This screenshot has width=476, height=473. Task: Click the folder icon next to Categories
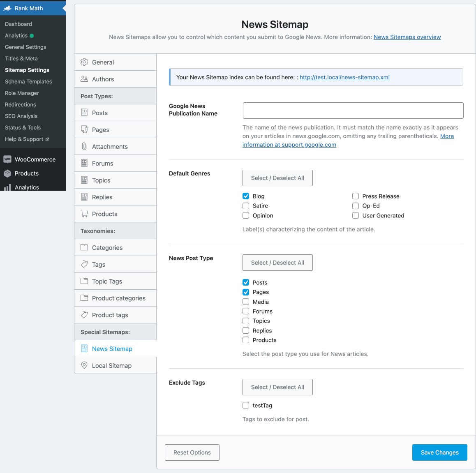click(x=84, y=247)
